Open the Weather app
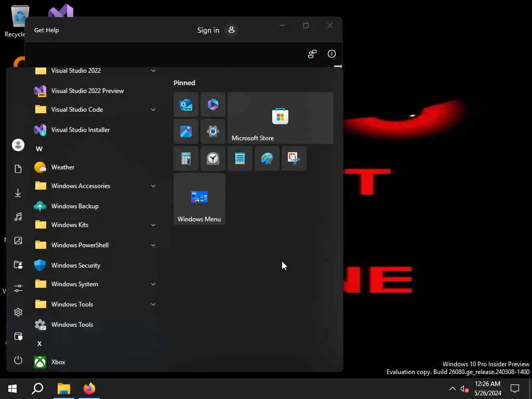The height and width of the screenshot is (399, 532). pyautogui.click(x=96, y=167)
